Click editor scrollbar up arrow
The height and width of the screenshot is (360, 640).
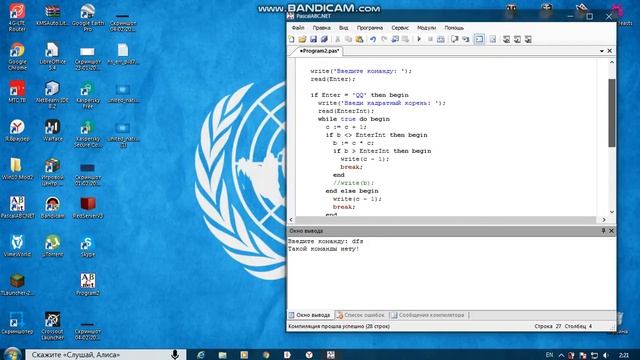pos(612,62)
